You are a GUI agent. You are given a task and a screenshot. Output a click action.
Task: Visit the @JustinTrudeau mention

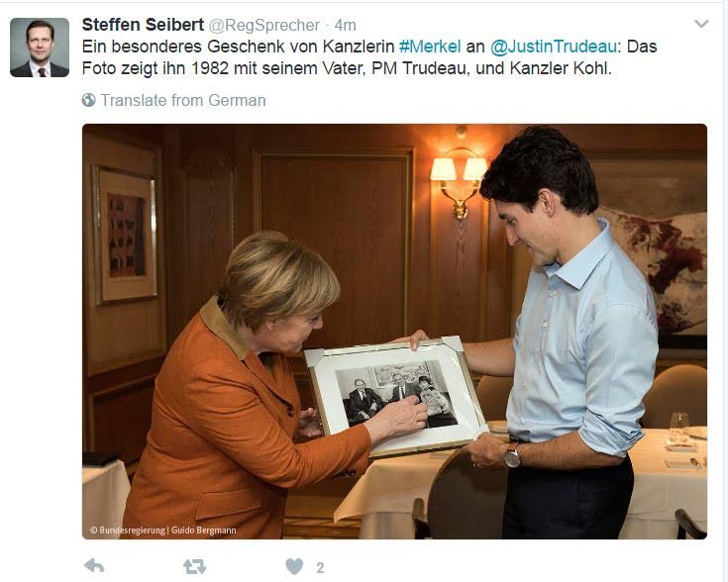[x=554, y=47]
